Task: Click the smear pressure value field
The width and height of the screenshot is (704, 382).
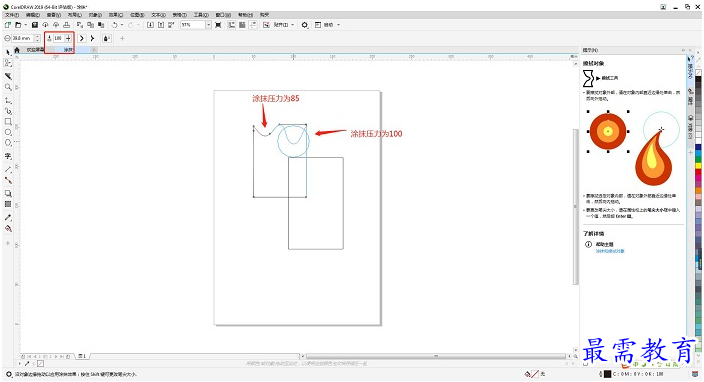Action: (58, 39)
